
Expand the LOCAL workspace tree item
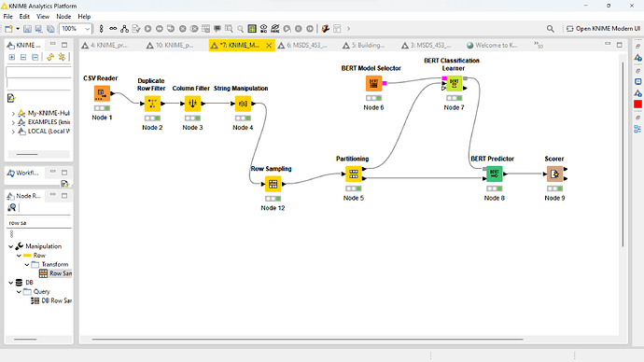click(13, 132)
